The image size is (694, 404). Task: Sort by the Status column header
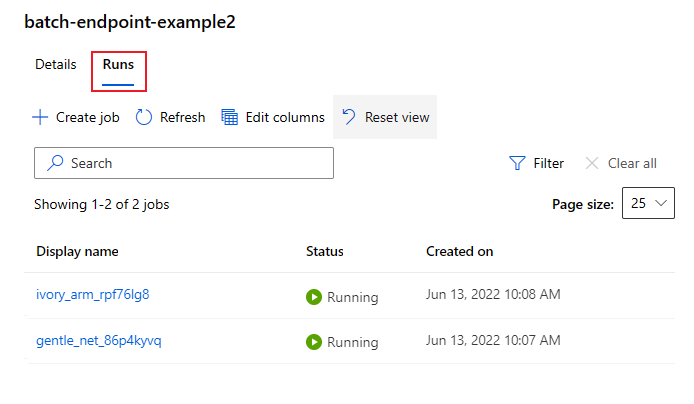[x=325, y=251]
